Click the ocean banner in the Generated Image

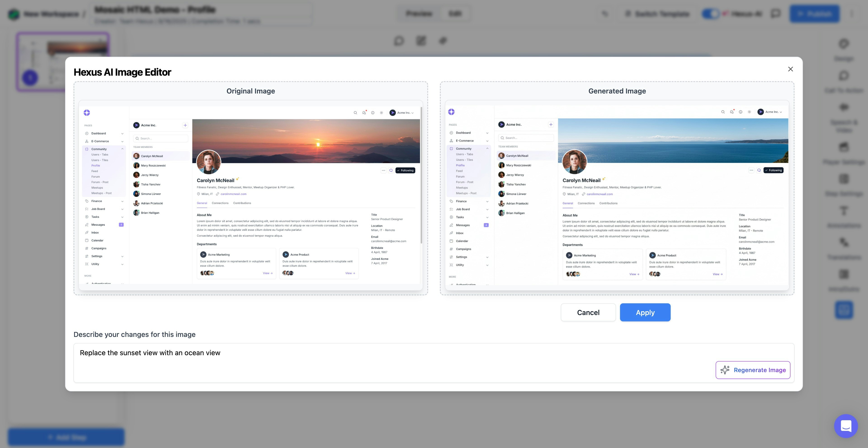[673, 140]
